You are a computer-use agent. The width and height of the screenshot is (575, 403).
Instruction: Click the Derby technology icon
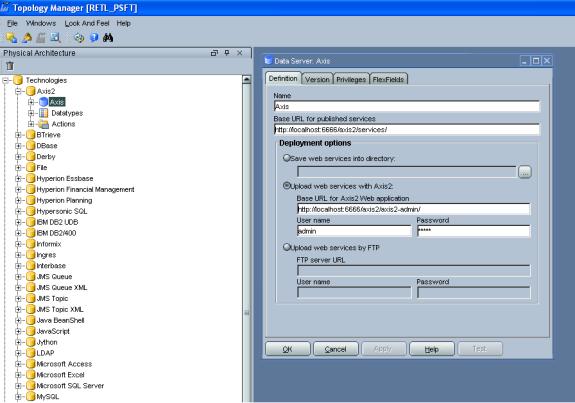(x=31, y=157)
